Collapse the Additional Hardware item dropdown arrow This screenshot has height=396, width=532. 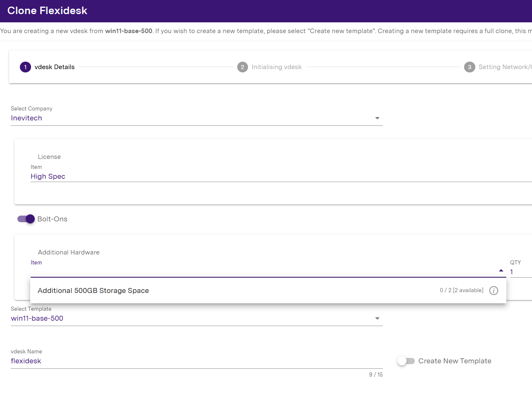tap(501, 271)
